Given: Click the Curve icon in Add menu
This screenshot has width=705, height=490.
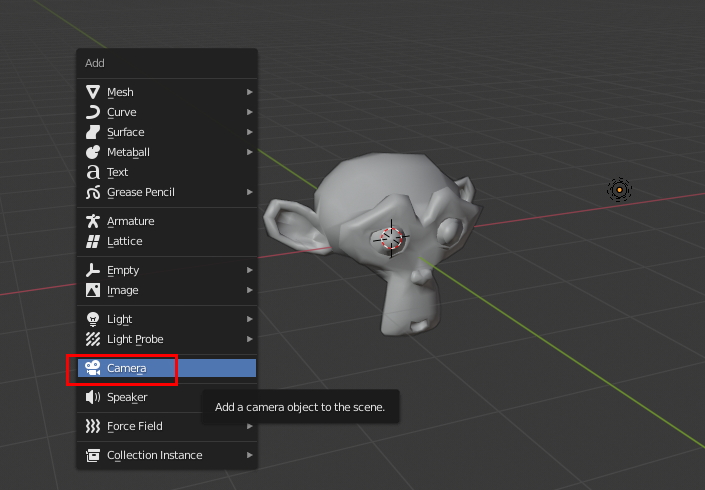Looking at the screenshot, I should (x=93, y=112).
